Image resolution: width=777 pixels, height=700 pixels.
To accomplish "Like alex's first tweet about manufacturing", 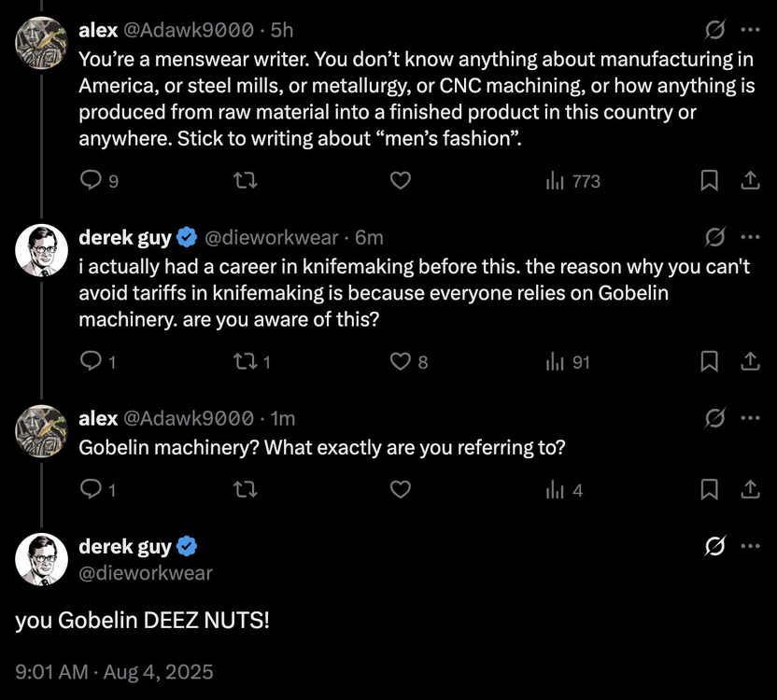I will click(401, 180).
